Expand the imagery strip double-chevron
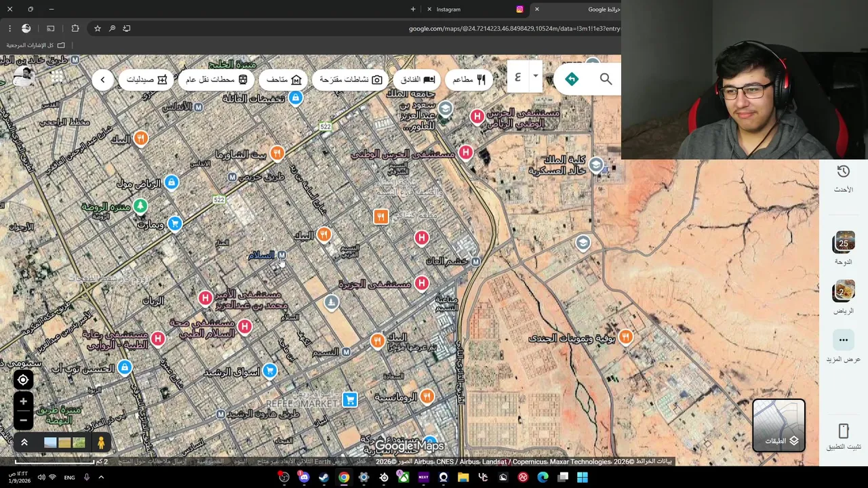 point(24,443)
